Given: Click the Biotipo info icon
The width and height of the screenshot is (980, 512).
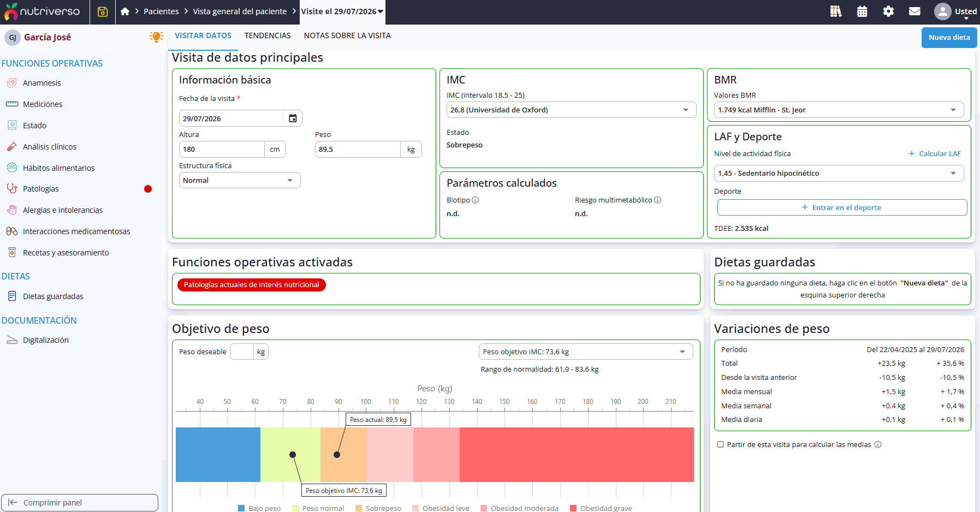Looking at the screenshot, I should click(476, 200).
